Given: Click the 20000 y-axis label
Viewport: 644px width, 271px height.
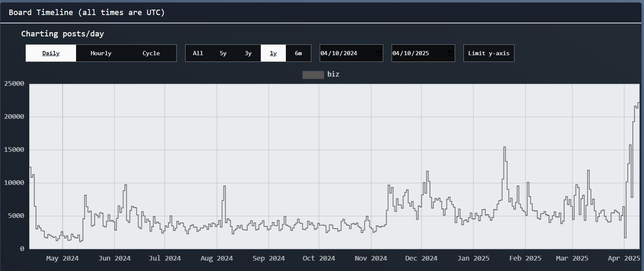Looking at the screenshot, I should pyautogui.click(x=14, y=117).
